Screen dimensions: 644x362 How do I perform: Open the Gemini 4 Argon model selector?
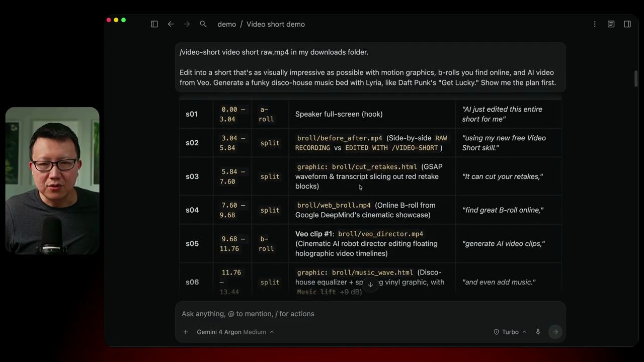pyautogui.click(x=235, y=332)
